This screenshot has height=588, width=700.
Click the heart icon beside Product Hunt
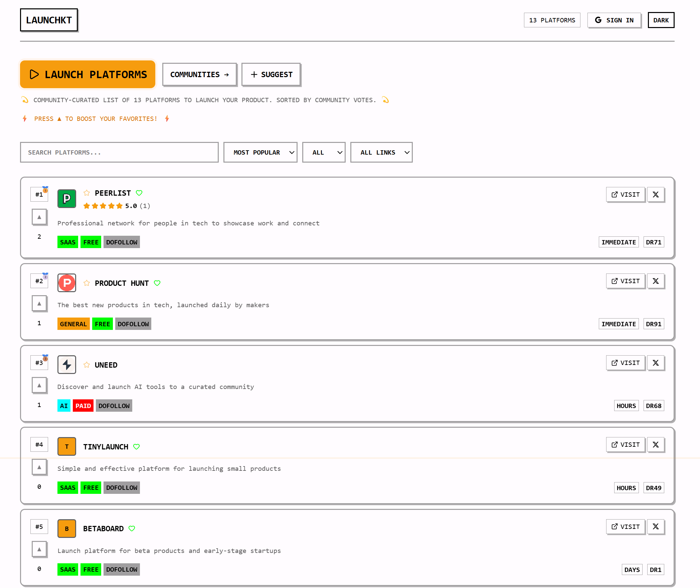(157, 283)
